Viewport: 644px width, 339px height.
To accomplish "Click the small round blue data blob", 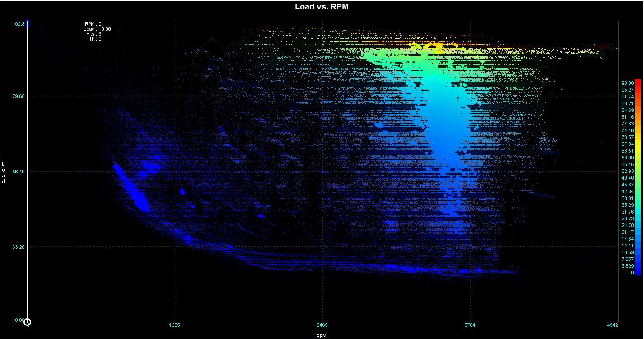I will [182, 191].
